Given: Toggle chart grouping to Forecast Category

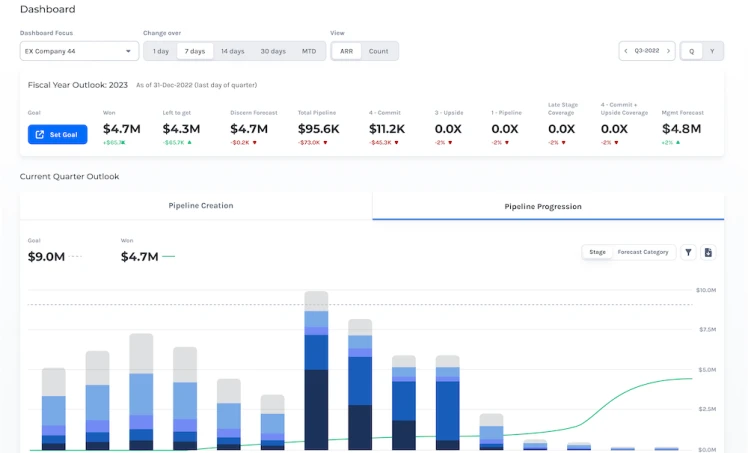Looking at the screenshot, I should pos(642,252).
